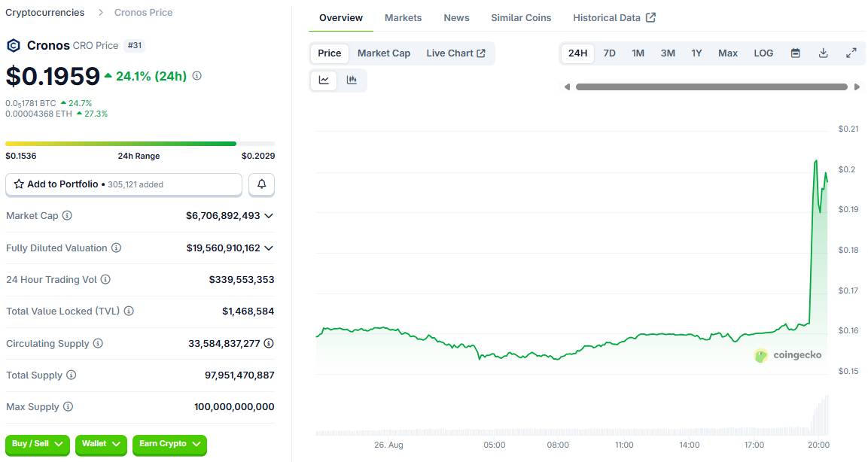The image size is (868, 462).
Task: Expand the Fully Diluted Valuation chevron
Action: [x=269, y=248]
